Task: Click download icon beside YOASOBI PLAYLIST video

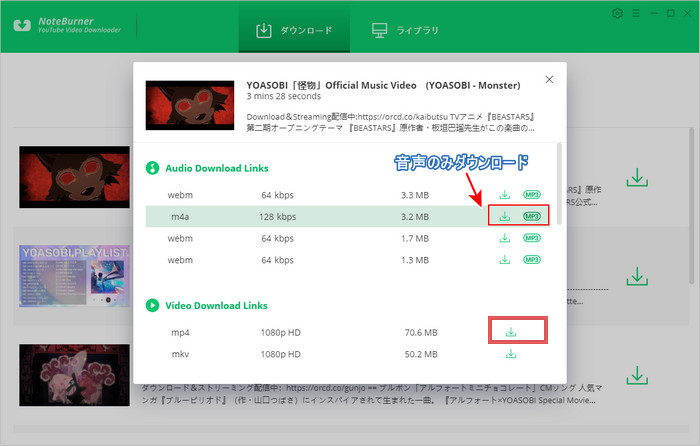Action: (x=636, y=276)
